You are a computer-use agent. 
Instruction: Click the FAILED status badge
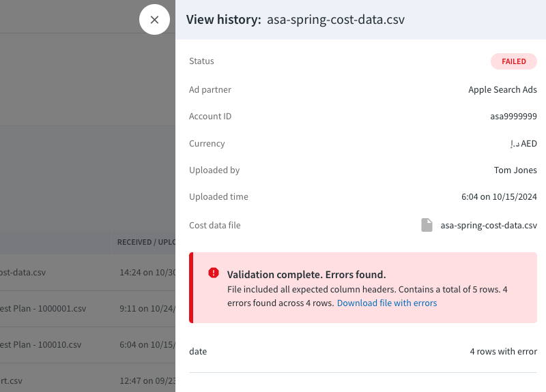coord(514,61)
